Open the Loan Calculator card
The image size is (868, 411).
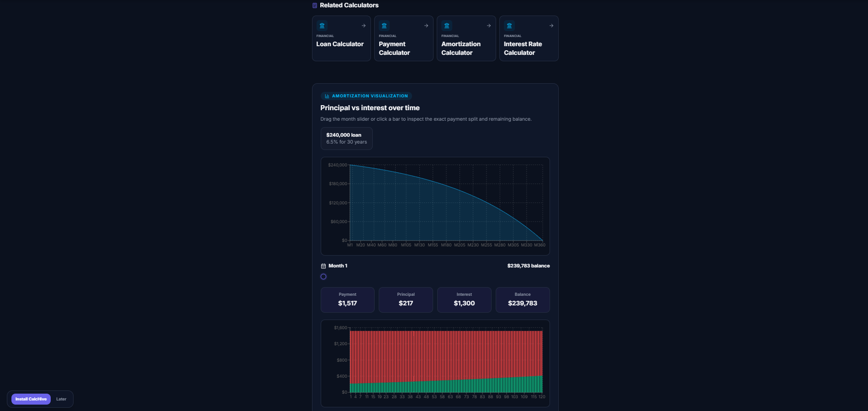point(341,38)
